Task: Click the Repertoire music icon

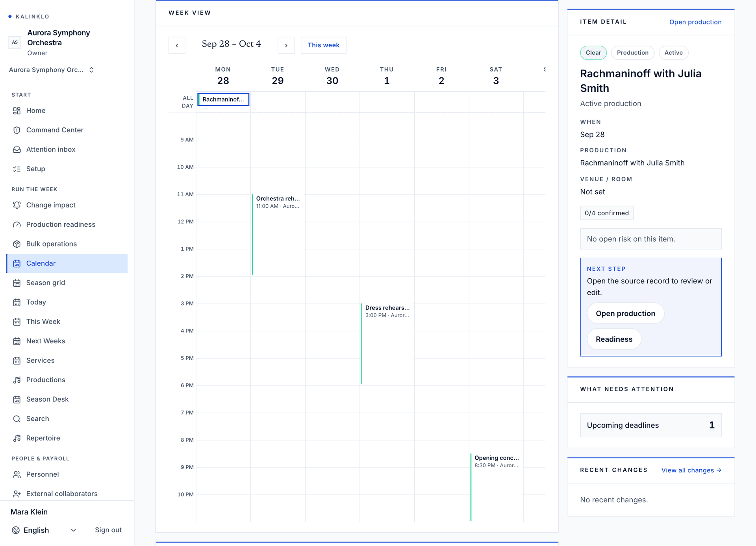Action: tap(17, 438)
